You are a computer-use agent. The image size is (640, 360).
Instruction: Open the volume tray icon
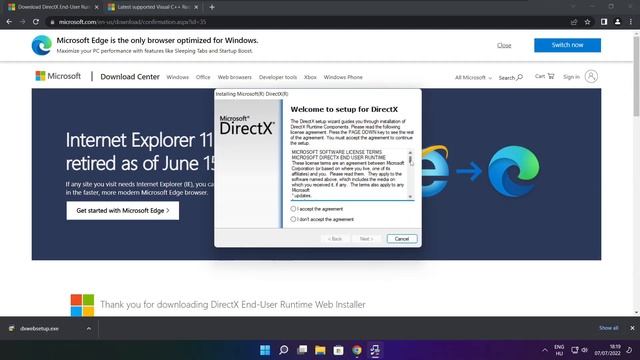(584, 350)
